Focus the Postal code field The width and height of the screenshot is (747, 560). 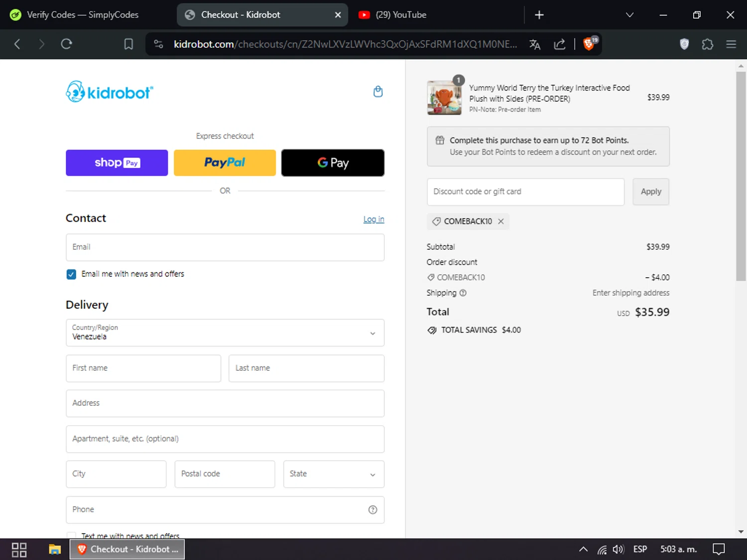click(x=225, y=474)
